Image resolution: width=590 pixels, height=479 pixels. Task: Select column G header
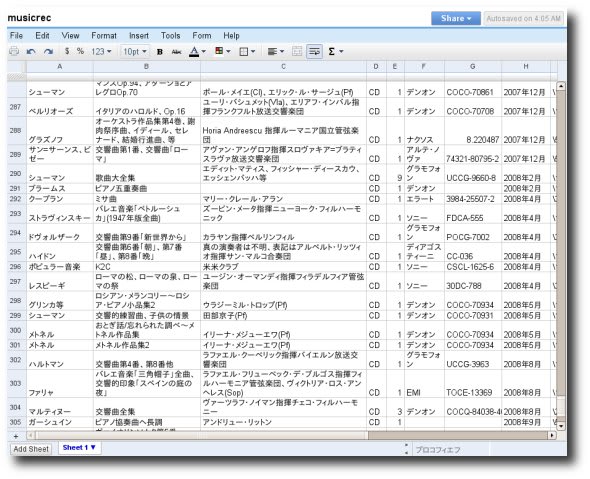(x=473, y=67)
